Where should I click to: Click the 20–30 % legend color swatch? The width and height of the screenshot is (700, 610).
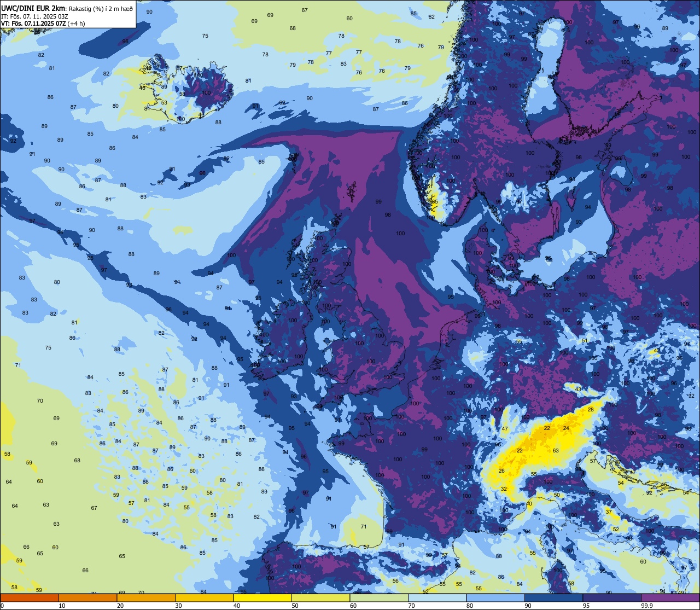click(x=146, y=598)
